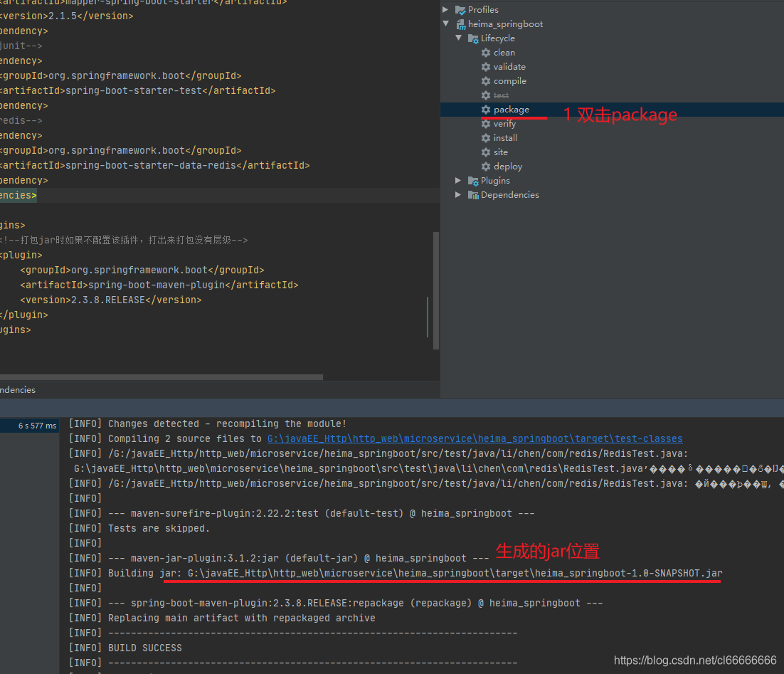Click the Building jar output line
The image size is (784, 674).
(x=396, y=574)
